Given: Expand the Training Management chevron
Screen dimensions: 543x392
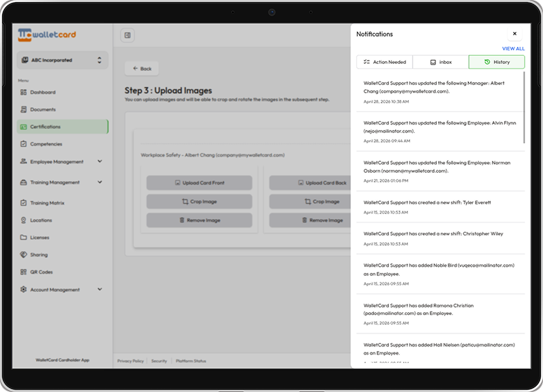Looking at the screenshot, I should coord(99,182).
